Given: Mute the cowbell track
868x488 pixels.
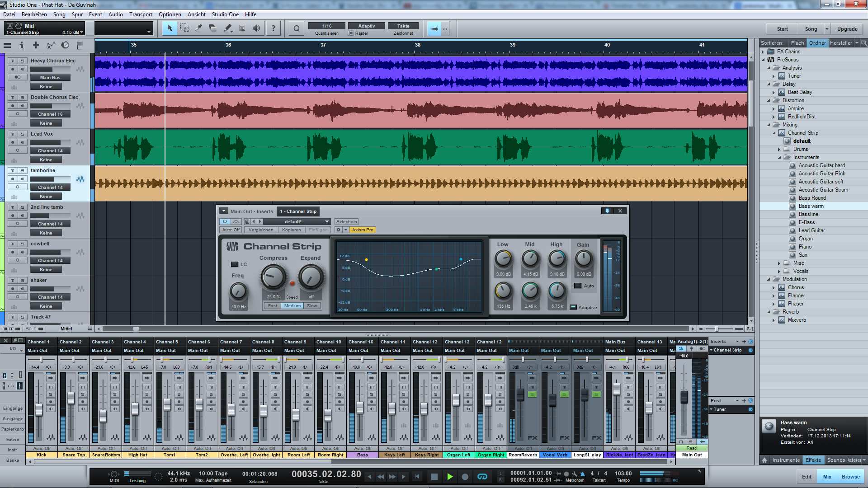Looking at the screenshot, I should (13, 244).
